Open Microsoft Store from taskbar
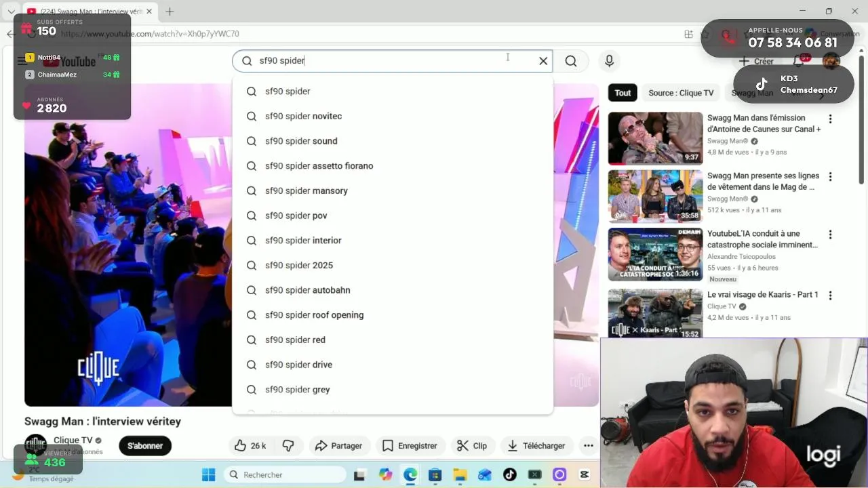 point(435,474)
